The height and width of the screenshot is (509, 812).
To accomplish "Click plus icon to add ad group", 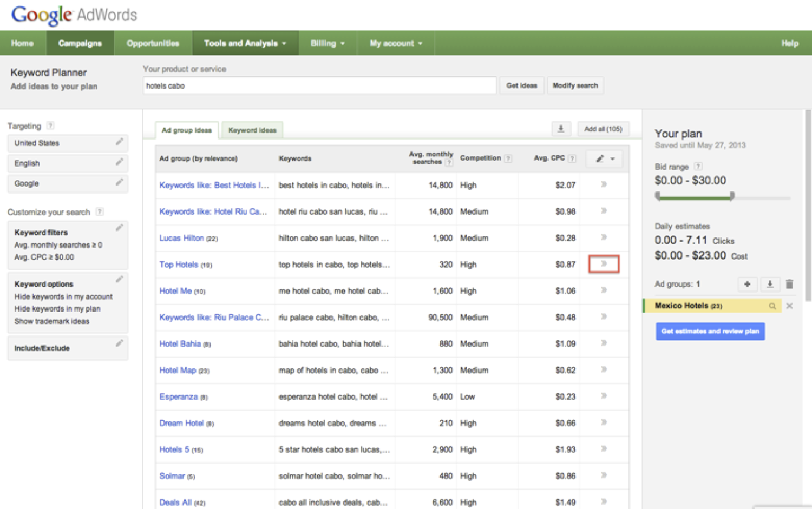I will click(x=747, y=284).
